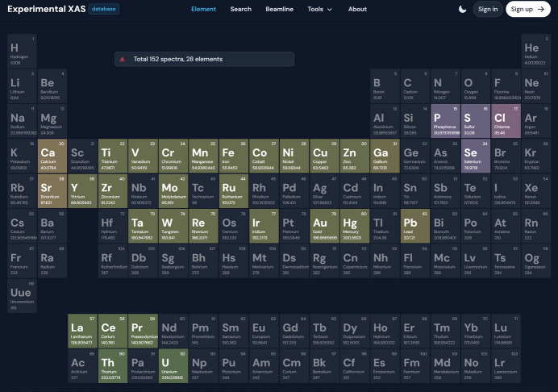Choose the Gold (Au) element tile
This screenshot has width=558, height=392.
coord(320,225)
